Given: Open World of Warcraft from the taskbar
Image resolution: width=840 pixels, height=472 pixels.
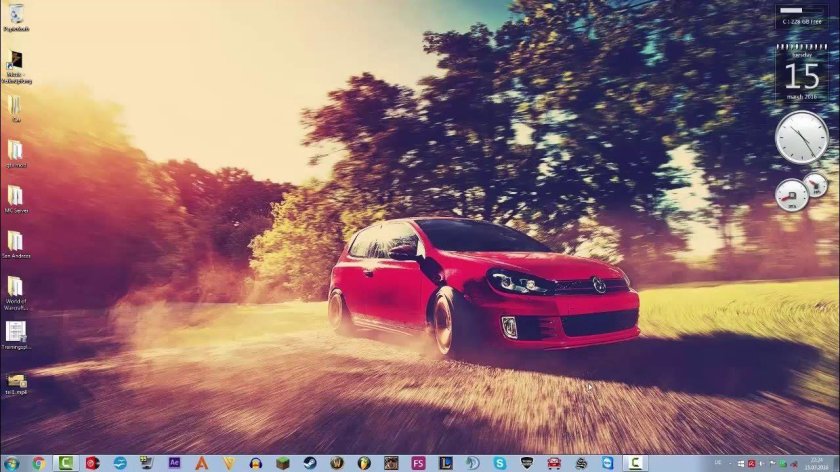Looking at the screenshot, I should coord(337,463).
